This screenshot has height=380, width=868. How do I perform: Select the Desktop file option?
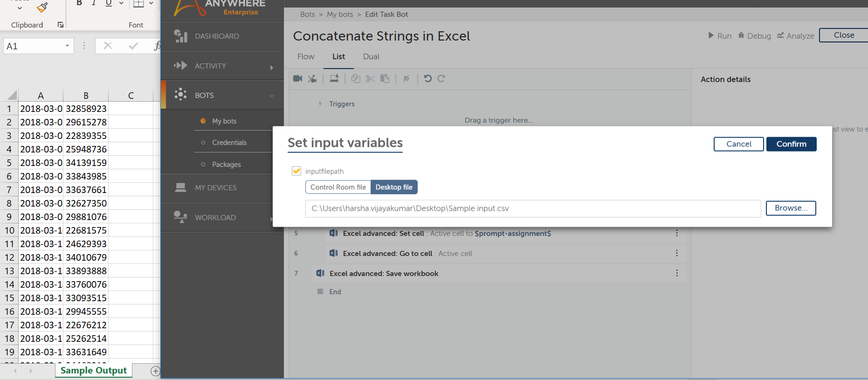click(394, 187)
